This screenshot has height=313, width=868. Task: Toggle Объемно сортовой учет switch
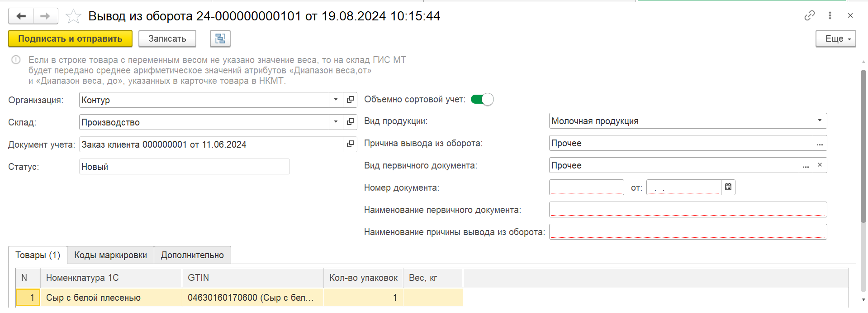pos(482,99)
